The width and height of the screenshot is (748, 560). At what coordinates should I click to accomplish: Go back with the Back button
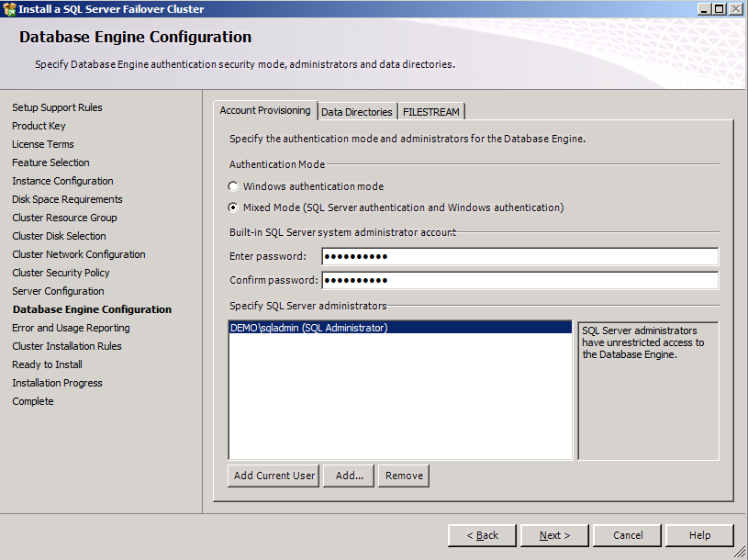(482, 536)
